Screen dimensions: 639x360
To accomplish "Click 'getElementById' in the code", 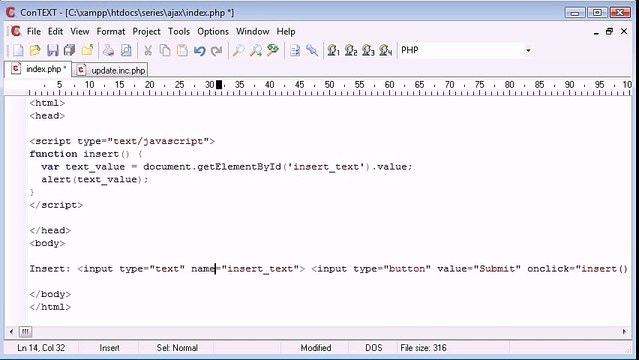I will click(239, 167).
